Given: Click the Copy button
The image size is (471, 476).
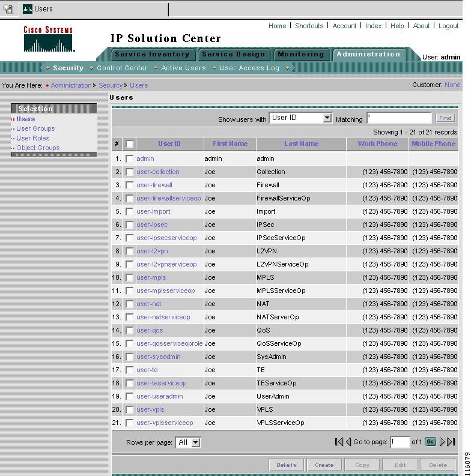Looking at the screenshot, I should 362,465.
